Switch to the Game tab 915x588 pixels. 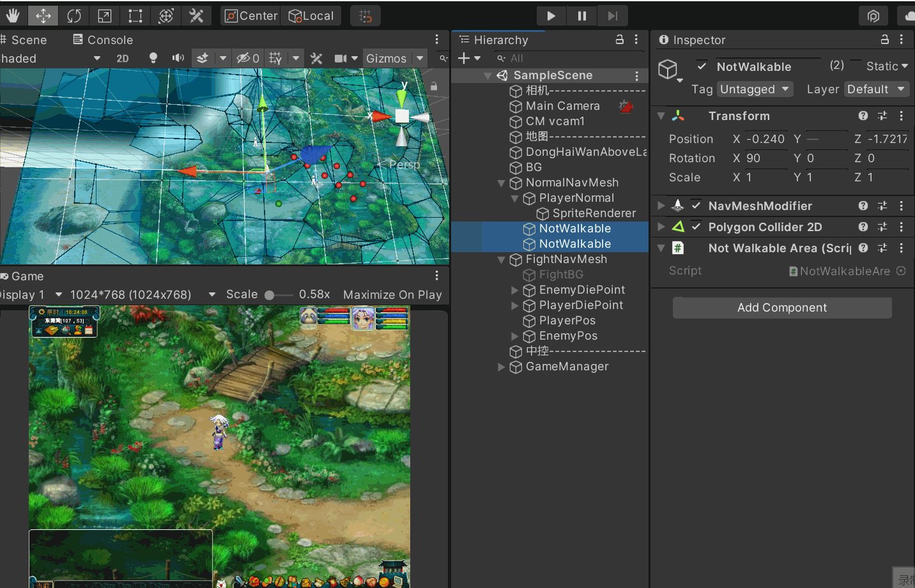click(x=22, y=276)
